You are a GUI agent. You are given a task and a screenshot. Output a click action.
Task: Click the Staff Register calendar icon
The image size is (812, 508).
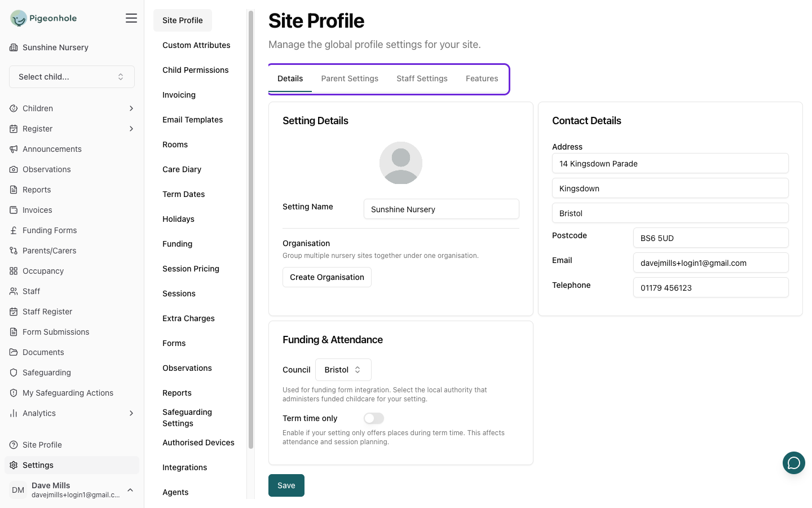(14, 312)
